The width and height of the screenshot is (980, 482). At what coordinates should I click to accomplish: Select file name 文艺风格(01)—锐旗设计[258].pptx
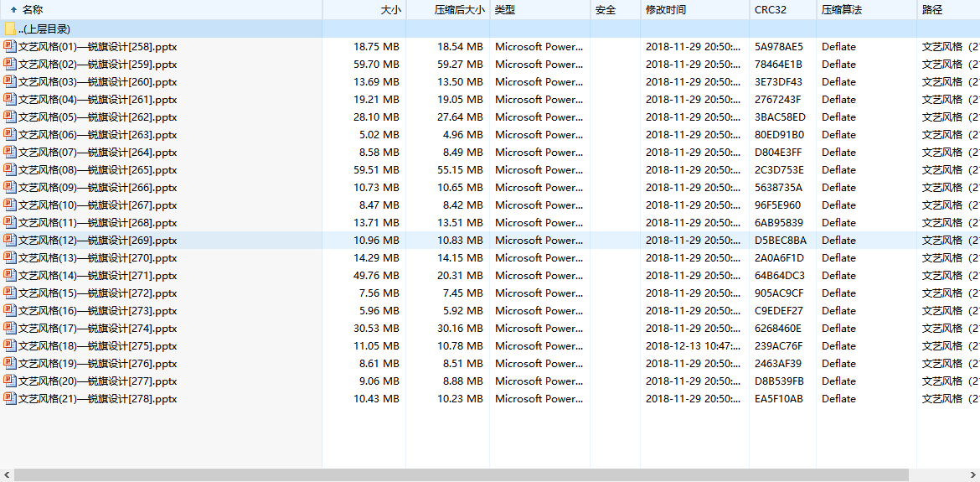pos(97,46)
